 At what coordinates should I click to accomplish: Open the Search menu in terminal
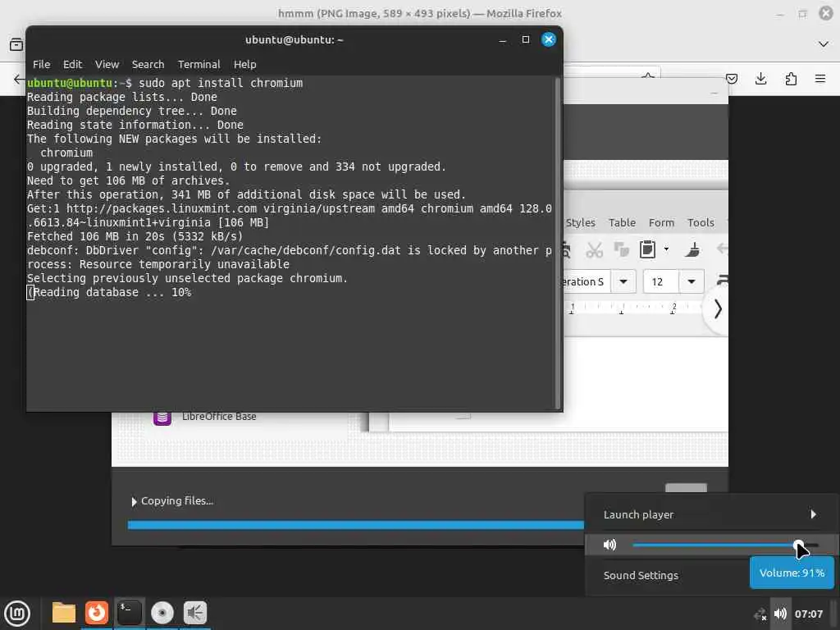148,64
